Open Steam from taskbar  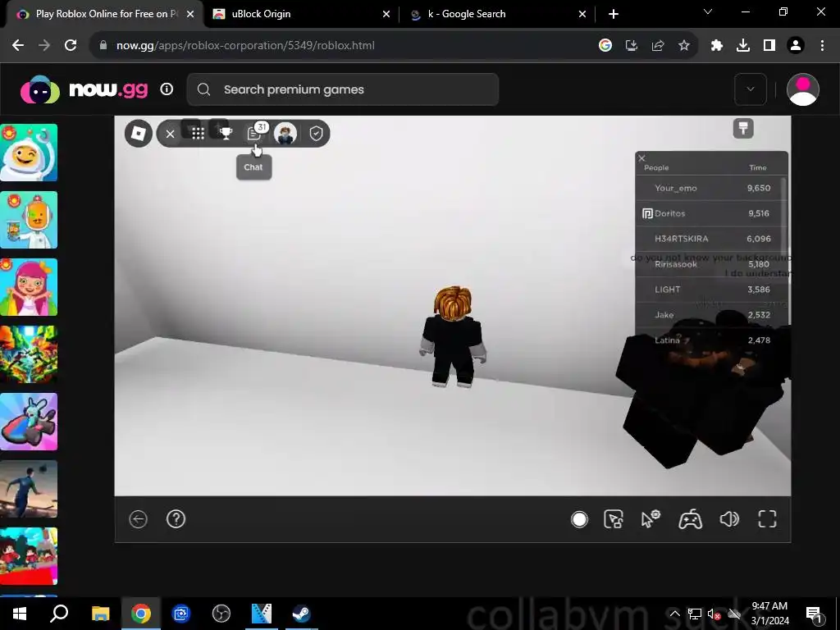tap(302, 614)
